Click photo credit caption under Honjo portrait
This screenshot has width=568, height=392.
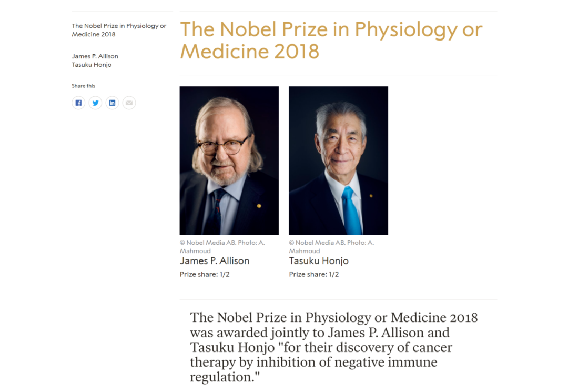click(x=331, y=247)
